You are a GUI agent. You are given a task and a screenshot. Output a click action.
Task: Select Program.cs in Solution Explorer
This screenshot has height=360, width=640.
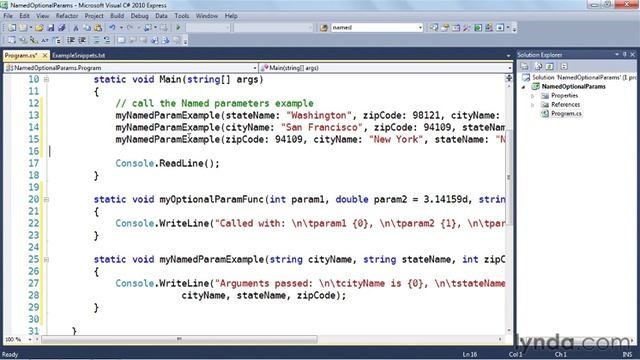566,114
